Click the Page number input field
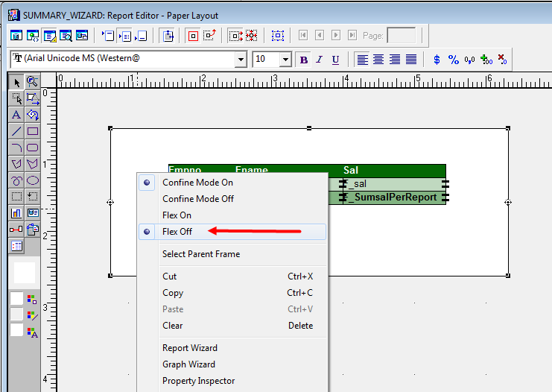The image size is (552, 392). (x=401, y=35)
